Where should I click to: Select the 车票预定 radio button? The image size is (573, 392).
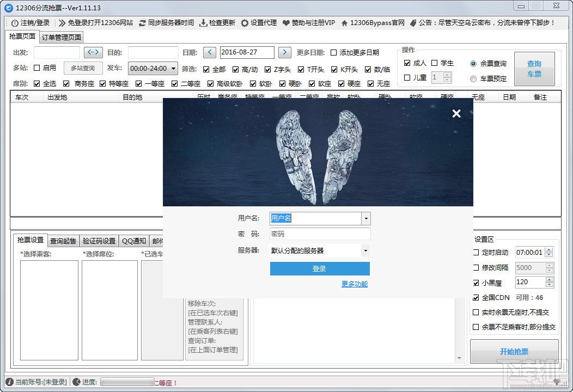tap(473, 78)
